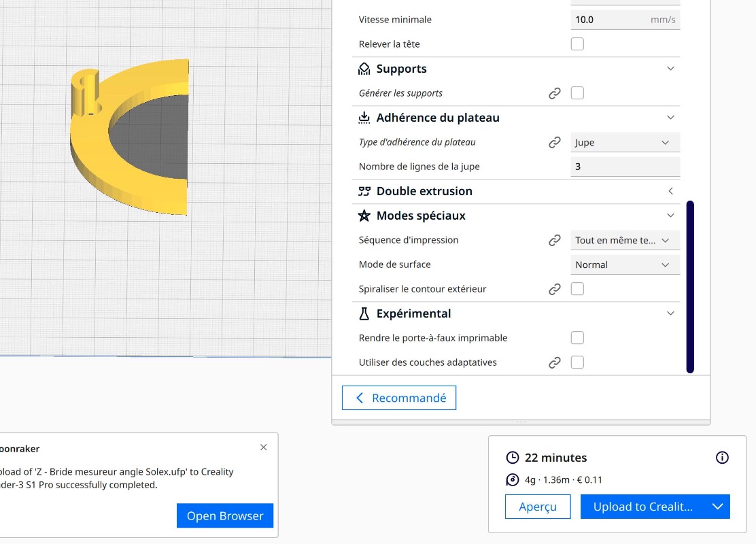This screenshot has height=544, width=756.
Task: Enable Générer les supports checkbox
Action: pos(577,93)
